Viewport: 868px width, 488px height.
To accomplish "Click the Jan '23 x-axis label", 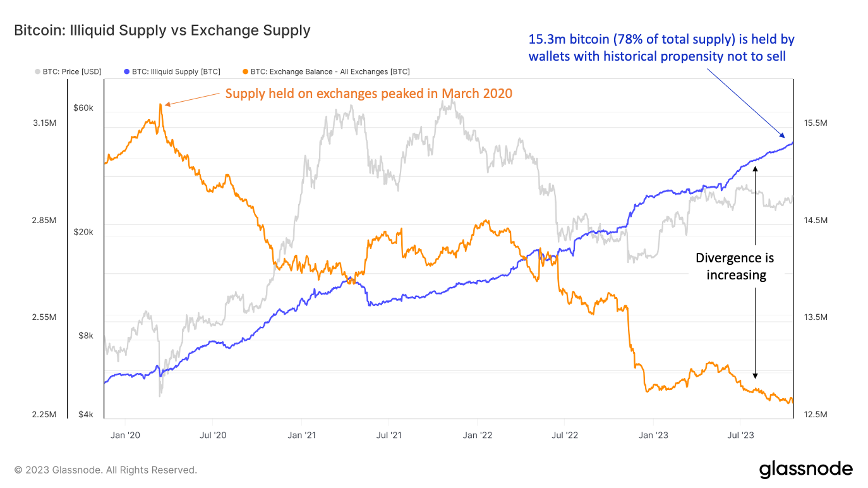I will pos(653,435).
